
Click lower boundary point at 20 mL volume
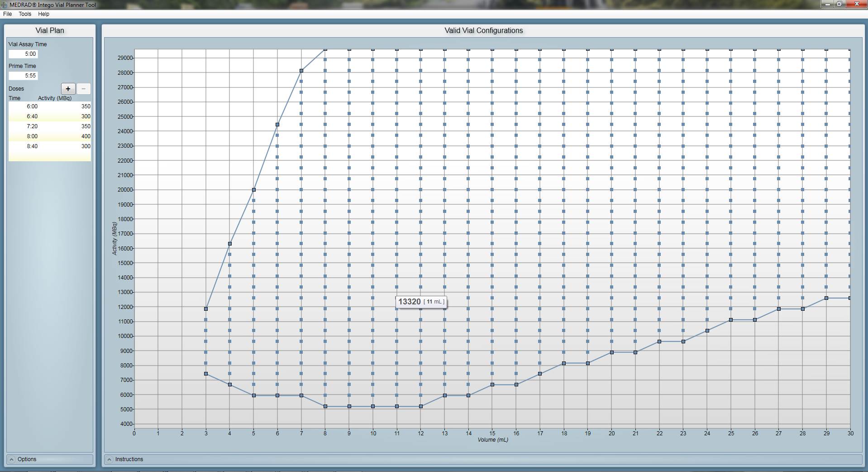coord(612,352)
